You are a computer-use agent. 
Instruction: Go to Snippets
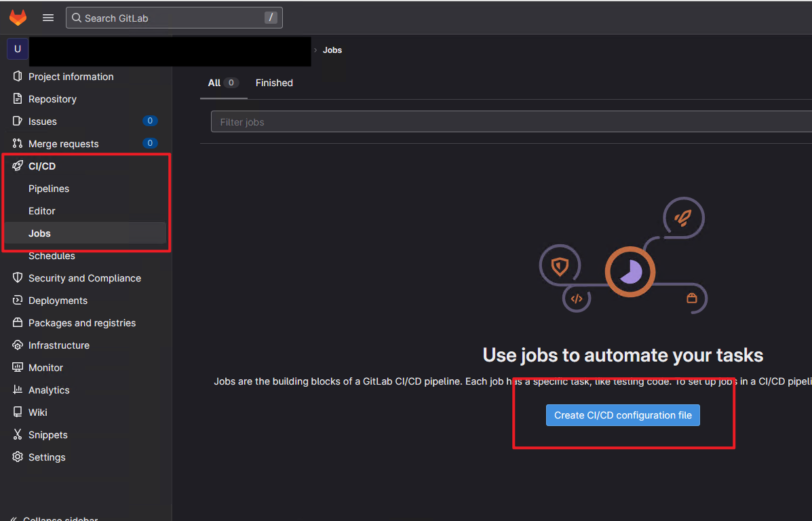[x=47, y=435]
